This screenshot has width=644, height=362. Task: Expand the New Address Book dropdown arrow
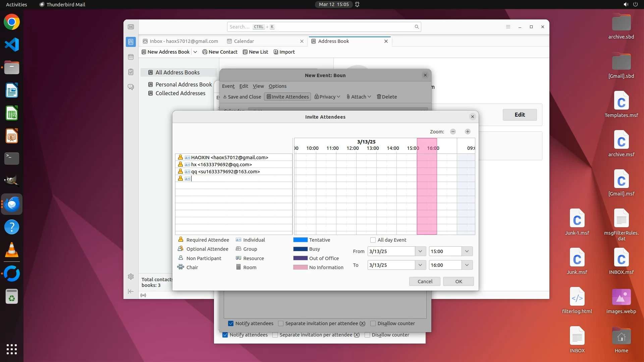195,52
